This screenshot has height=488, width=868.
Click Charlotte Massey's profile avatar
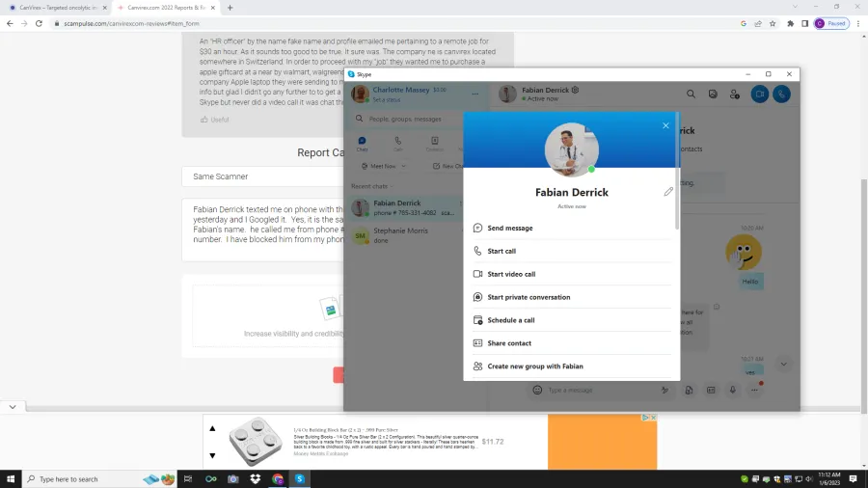[360, 95]
